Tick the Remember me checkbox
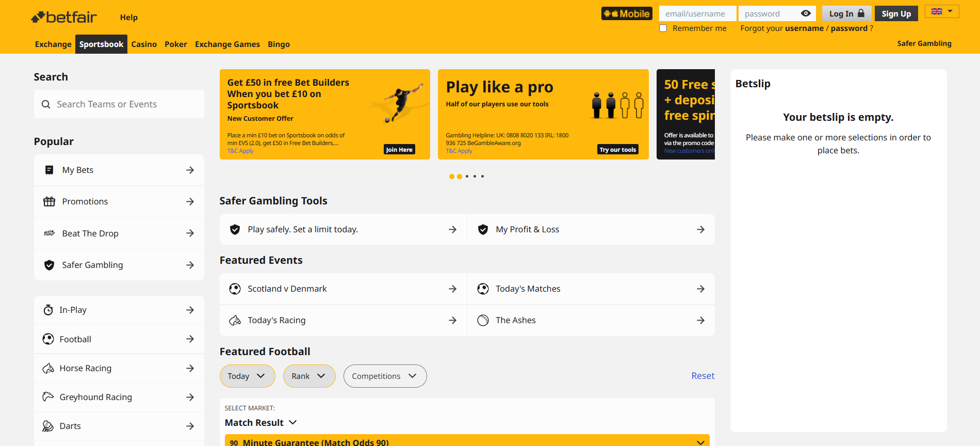 click(x=663, y=28)
